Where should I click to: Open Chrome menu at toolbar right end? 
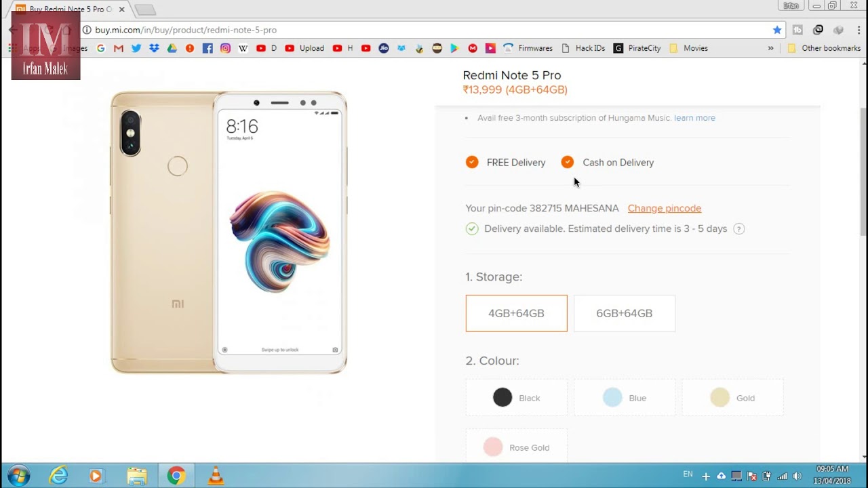point(859,30)
